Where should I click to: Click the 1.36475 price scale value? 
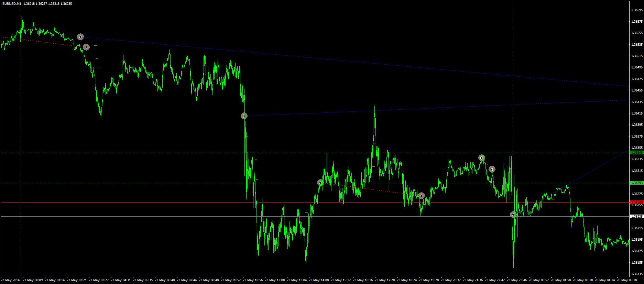[637, 79]
